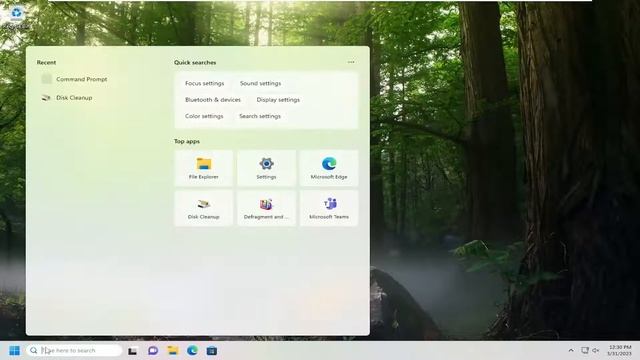Screen dimensions: 640x360
Task: Select Bluetooth & devices quick search
Action: tap(213, 100)
